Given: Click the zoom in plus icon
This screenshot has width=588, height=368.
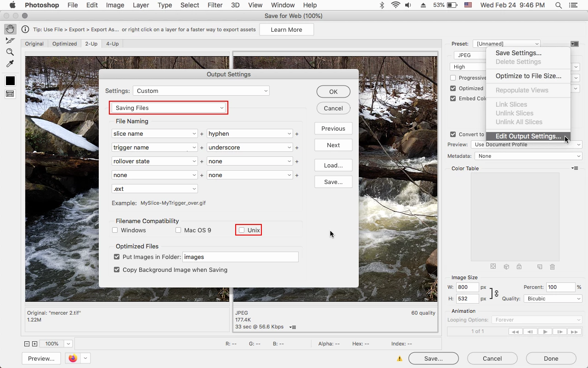Looking at the screenshot, I should coord(34,344).
